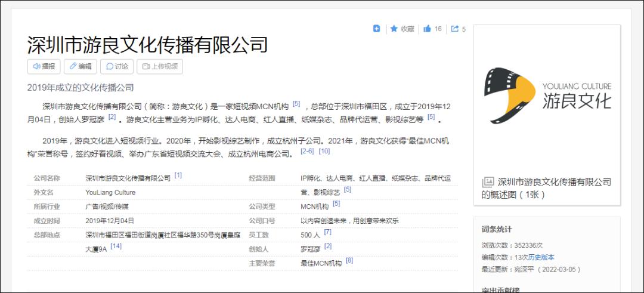The image size is (644, 293).
Task: Click reference [5] after 影视综艺等
Action: [x=431, y=117]
